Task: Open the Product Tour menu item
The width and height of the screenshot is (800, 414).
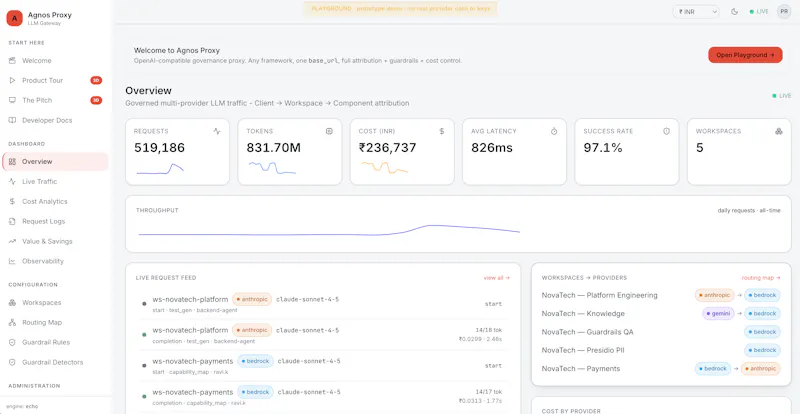Action: [x=55, y=81]
